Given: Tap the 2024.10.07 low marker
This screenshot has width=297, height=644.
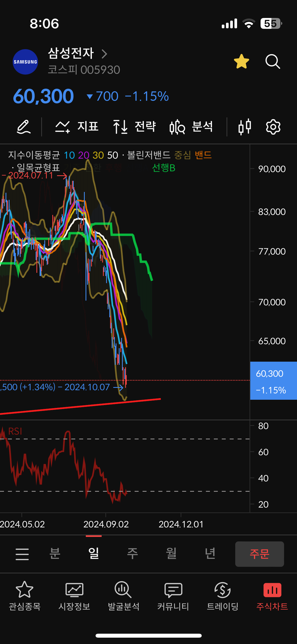Looking at the screenshot, I should click(62, 387).
